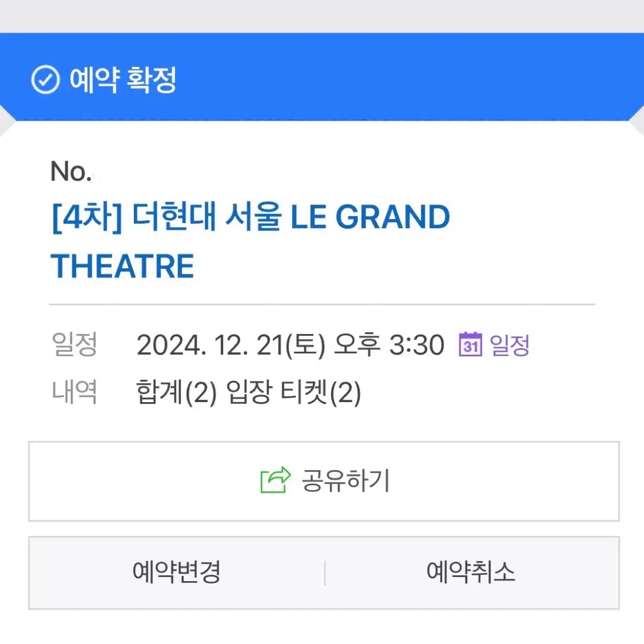Select 예약변경 to change the reservation
This screenshot has width=644, height=644.
pos(177,572)
